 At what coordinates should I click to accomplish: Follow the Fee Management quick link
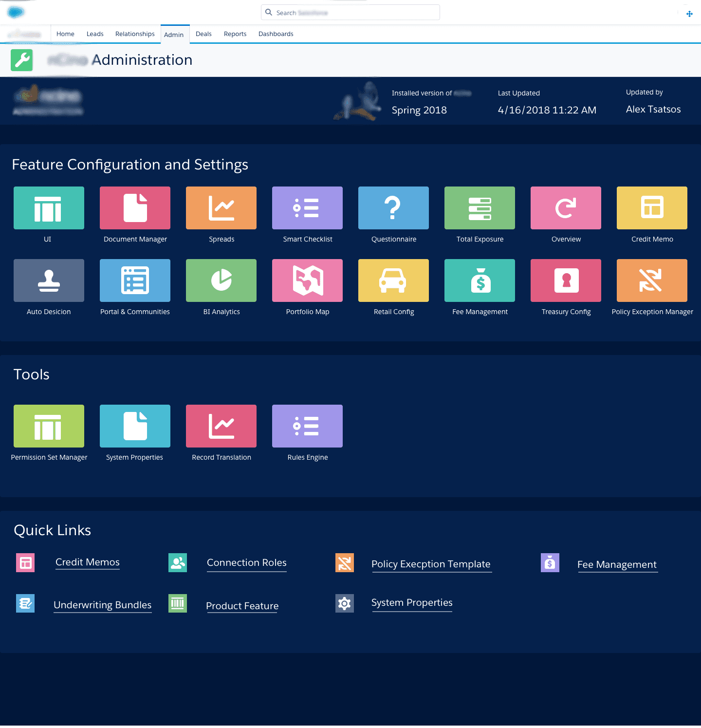tap(617, 564)
